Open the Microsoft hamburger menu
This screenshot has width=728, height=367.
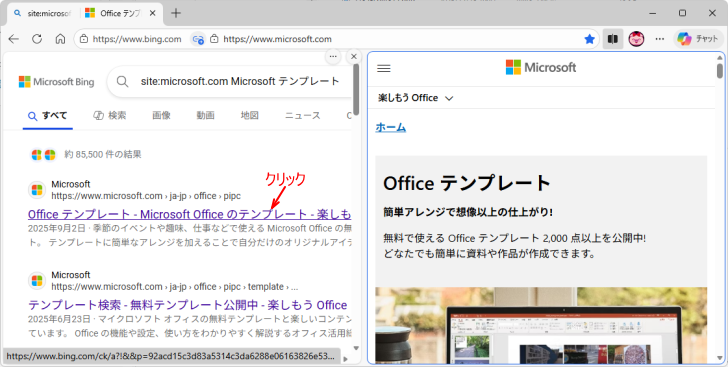point(384,68)
